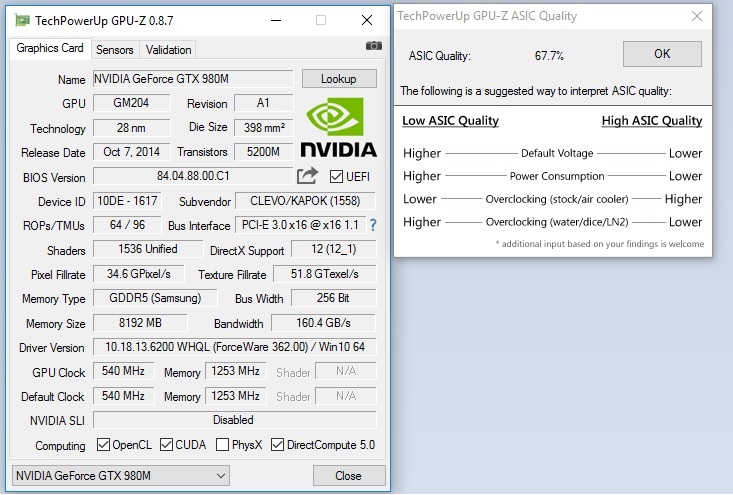Image resolution: width=733 pixels, height=495 pixels.
Task: Minimize the GPU-Z main window
Action: [x=276, y=20]
